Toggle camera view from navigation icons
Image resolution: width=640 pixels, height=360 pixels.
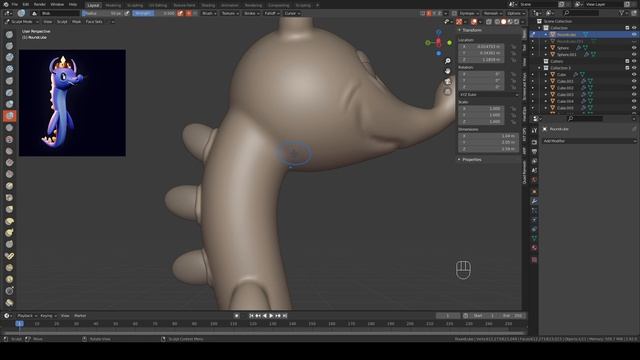pos(448,81)
